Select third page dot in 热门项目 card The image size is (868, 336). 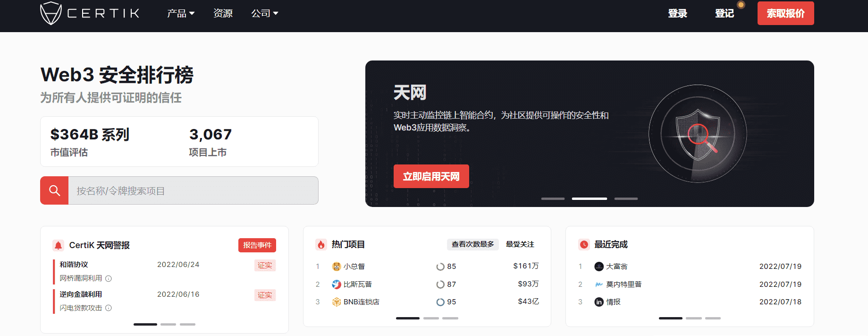point(450,318)
